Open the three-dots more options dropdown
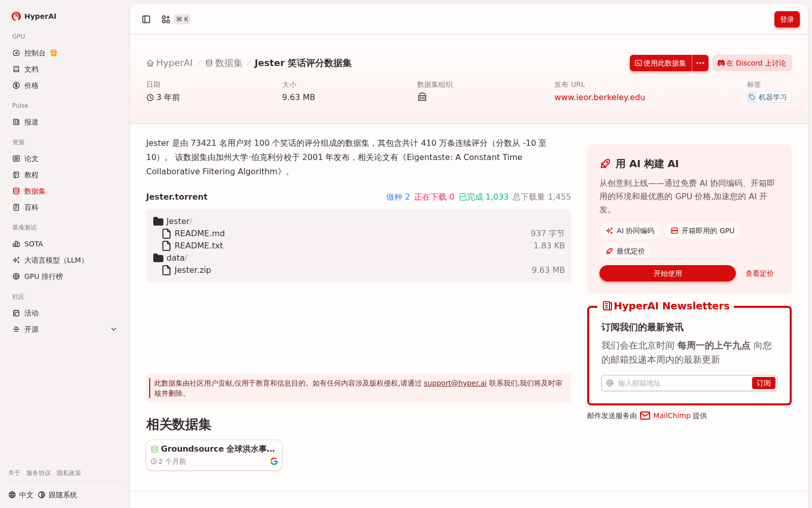 pos(700,63)
